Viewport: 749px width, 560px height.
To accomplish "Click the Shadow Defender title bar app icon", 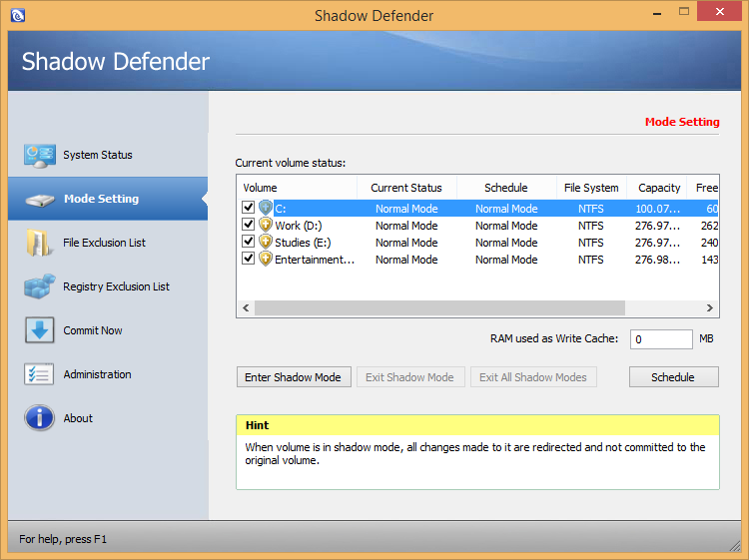I will point(18,15).
